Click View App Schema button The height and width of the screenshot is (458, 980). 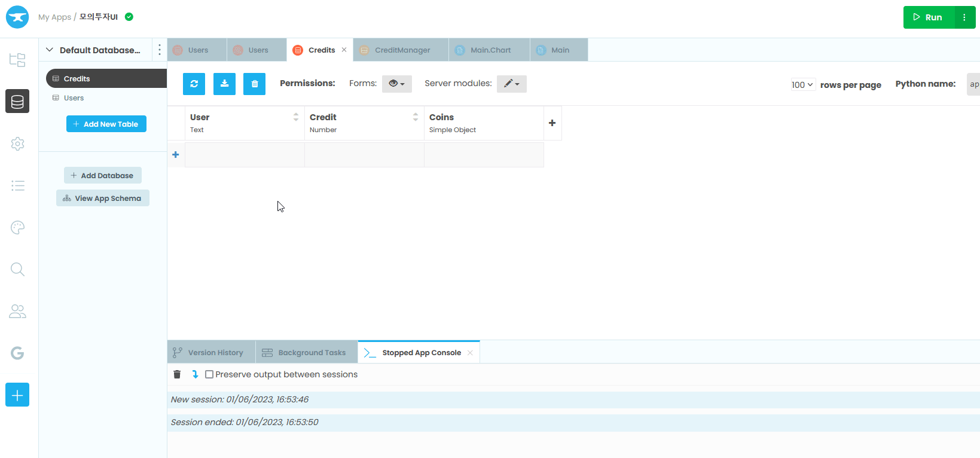coord(103,198)
